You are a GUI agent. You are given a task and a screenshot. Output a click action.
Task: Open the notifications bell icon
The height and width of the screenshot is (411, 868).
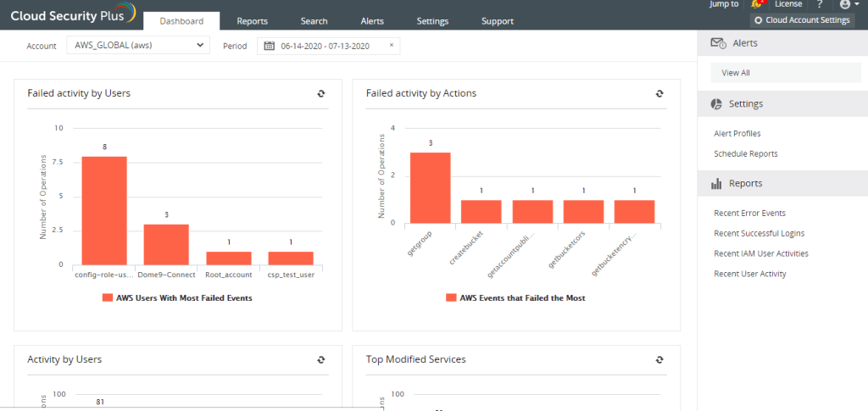coord(756,5)
